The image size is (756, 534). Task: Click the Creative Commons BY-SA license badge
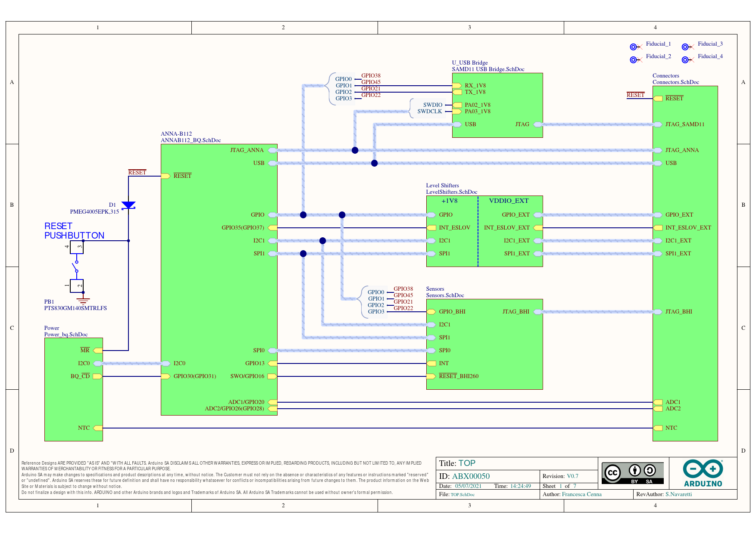coord(632,473)
